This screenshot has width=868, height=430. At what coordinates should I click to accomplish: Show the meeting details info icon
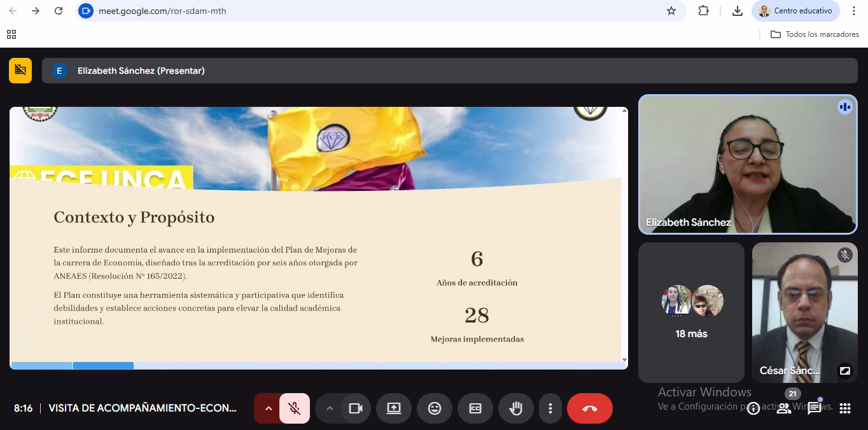(753, 408)
